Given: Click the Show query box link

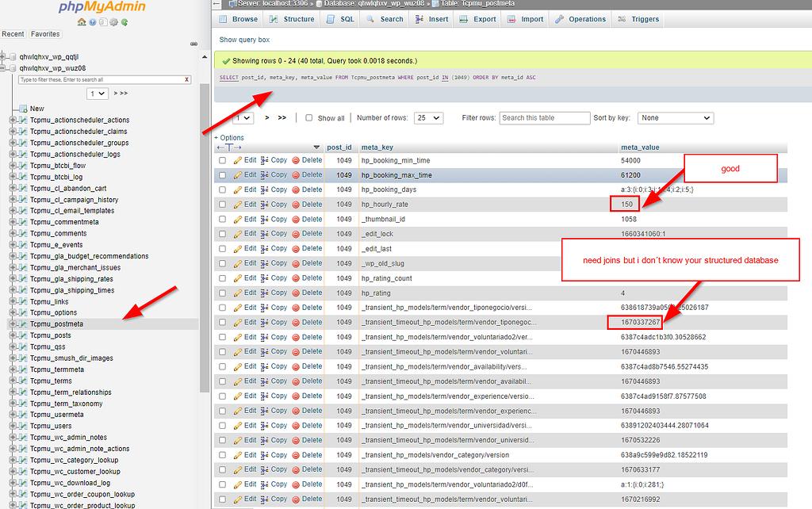Looking at the screenshot, I should pyautogui.click(x=243, y=39).
